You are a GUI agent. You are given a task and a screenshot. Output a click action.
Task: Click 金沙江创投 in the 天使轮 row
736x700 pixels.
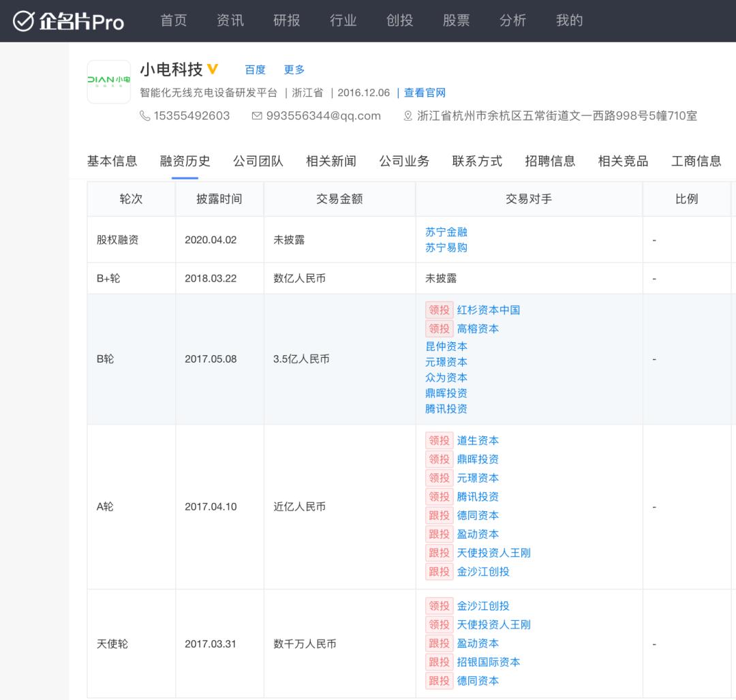[483, 606]
